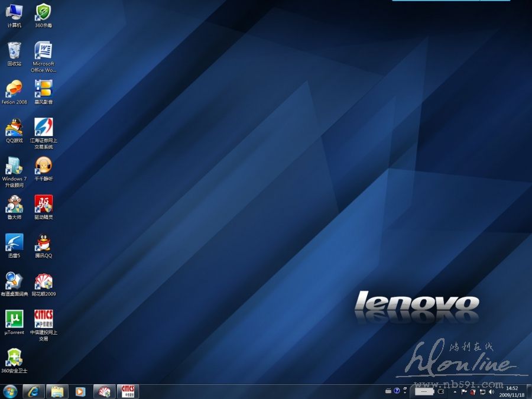532x399 pixels.
Task: Launch 腾讯QQ from the desktop
Action: 43,242
